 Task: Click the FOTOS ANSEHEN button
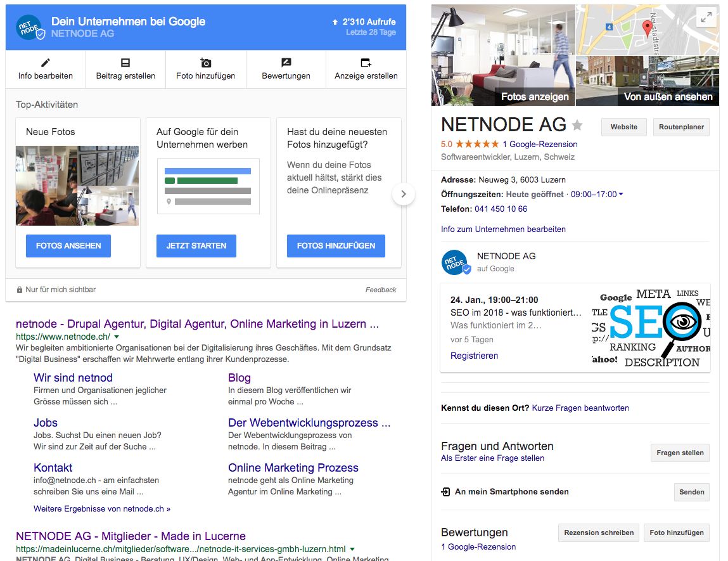pos(68,246)
